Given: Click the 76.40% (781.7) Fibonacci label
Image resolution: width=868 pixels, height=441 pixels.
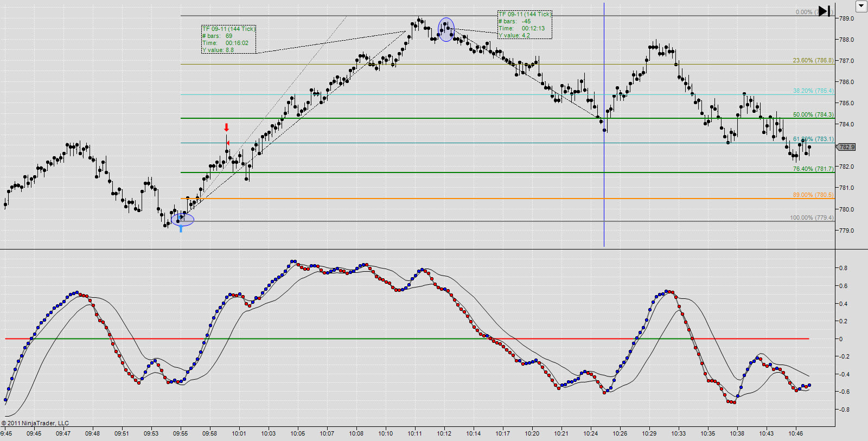Looking at the screenshot, I should click(x=813, y=169).
